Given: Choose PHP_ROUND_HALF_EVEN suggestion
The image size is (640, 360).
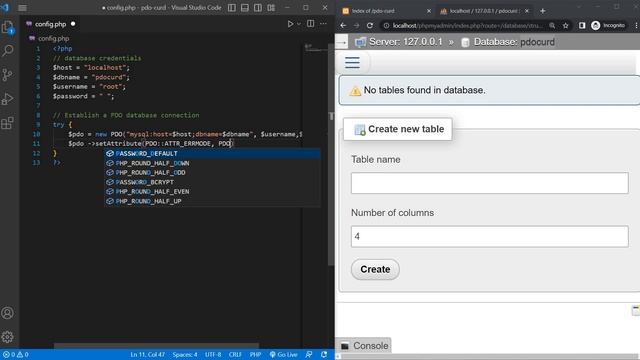Looking at the screenshot, I should [x=212, y=191].
